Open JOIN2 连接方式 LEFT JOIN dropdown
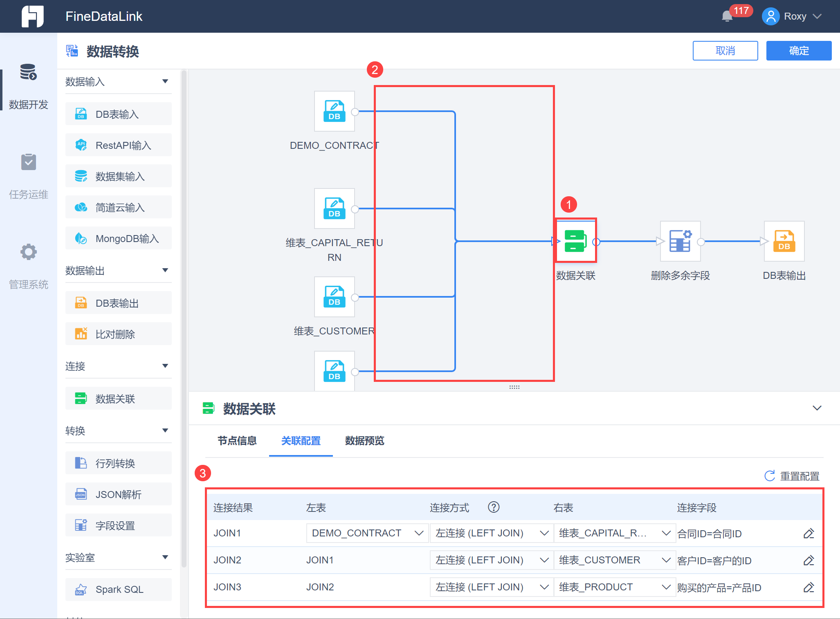840x619 pixels. tap(491, 560)
